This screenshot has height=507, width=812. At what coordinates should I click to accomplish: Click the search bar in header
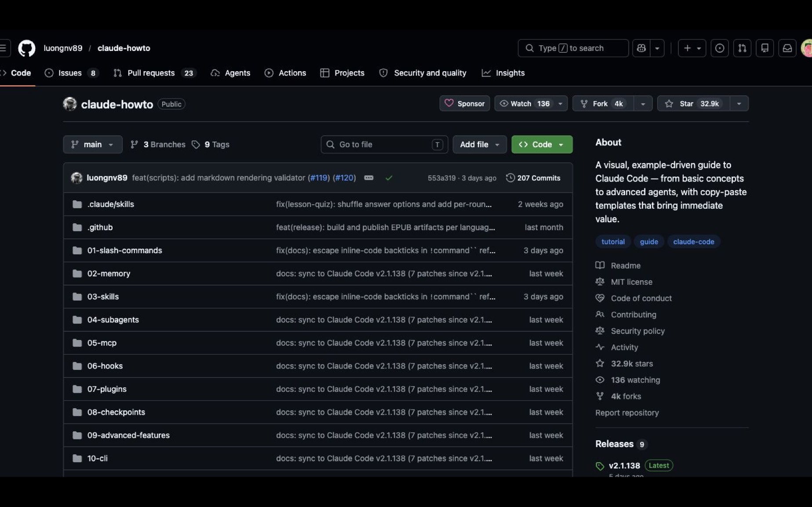[573, 48]
